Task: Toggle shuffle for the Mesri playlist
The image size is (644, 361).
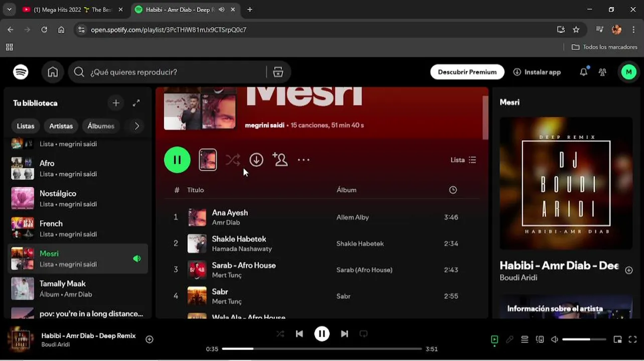Action: click(x=233, y=160)
